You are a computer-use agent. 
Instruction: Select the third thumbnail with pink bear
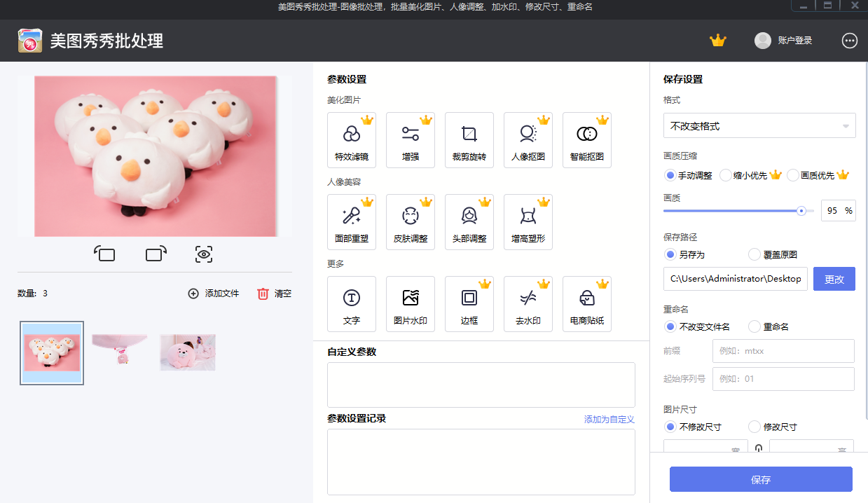(188, 352)
